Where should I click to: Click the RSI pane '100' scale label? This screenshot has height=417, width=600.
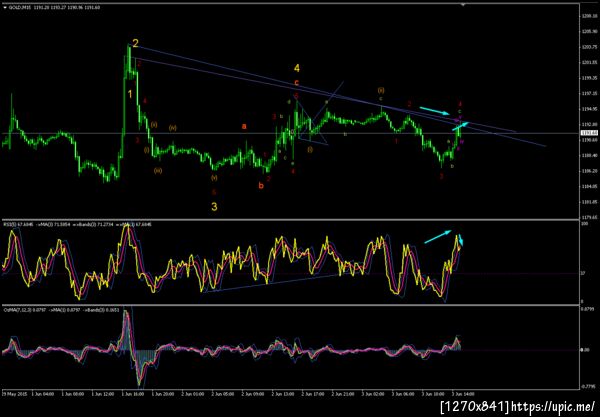(x=584, y=223)
